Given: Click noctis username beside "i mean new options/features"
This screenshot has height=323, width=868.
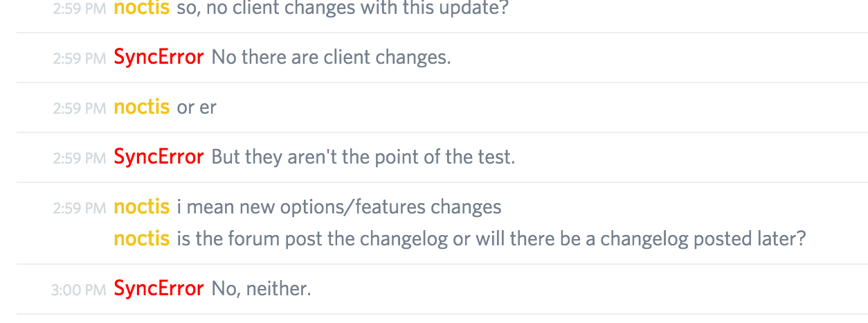Looking at the screenshot, I should [x=141, y=207].
